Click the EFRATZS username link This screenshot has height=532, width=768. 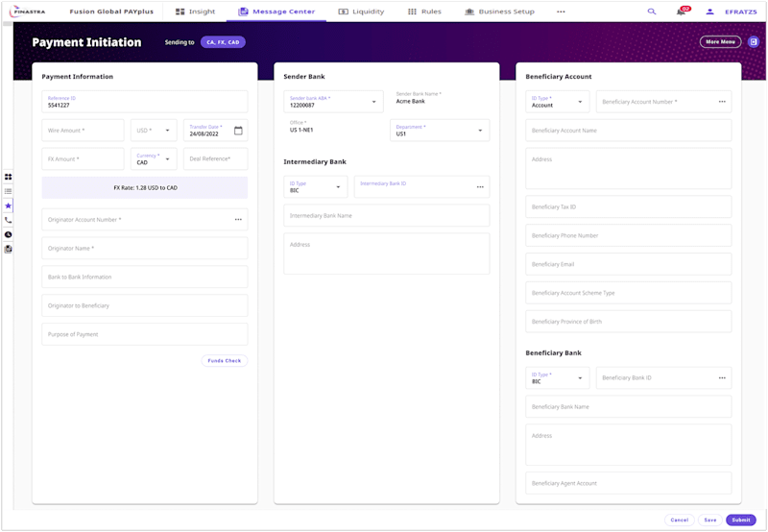point(740,12)
